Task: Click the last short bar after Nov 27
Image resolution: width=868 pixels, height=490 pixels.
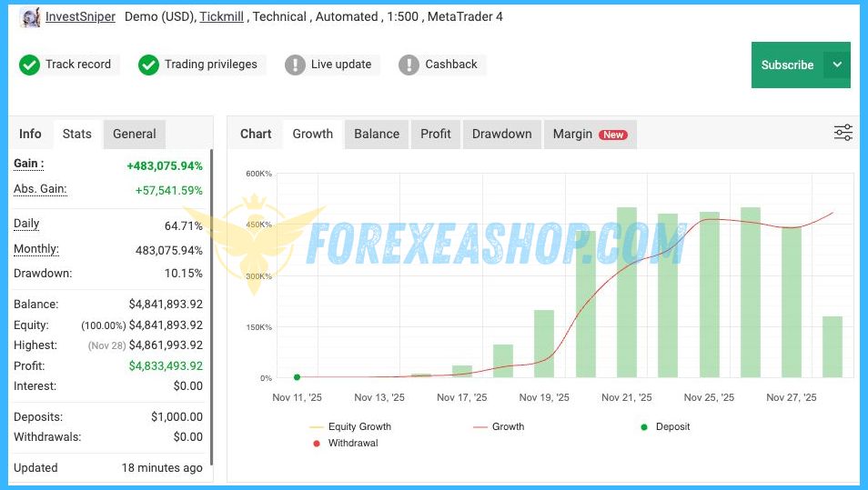Action: tap(832, 346)
